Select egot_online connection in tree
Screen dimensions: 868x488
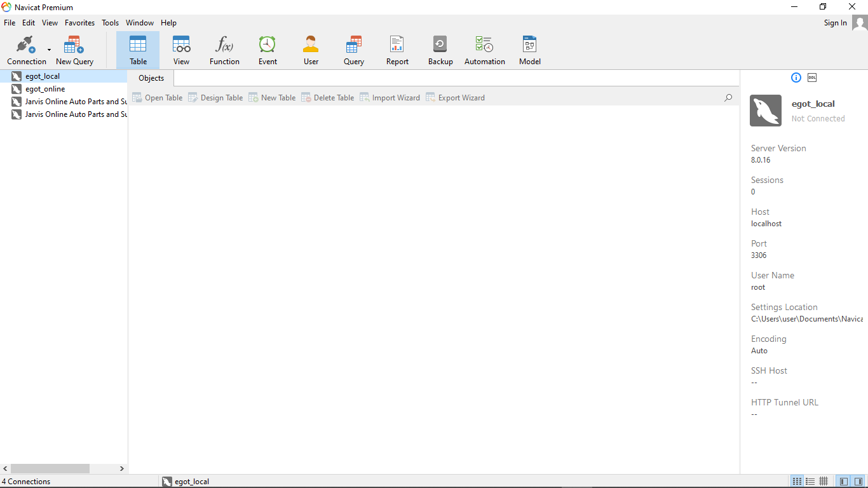coord(45,89)
